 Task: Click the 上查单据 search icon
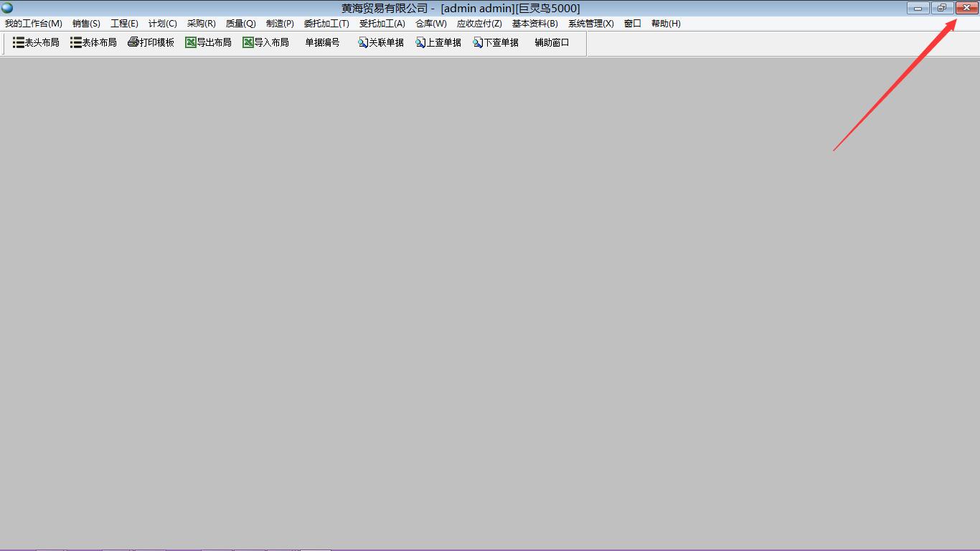(421, 42)
